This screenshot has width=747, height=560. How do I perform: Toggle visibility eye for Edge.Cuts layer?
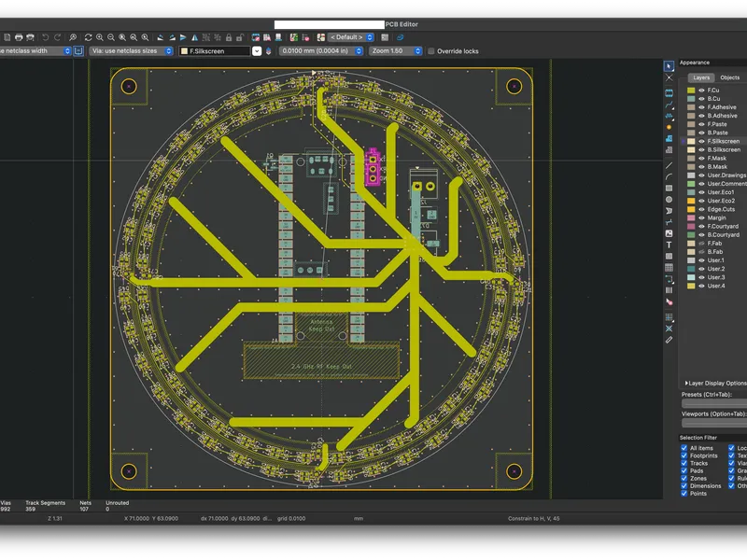pos(701,209)
